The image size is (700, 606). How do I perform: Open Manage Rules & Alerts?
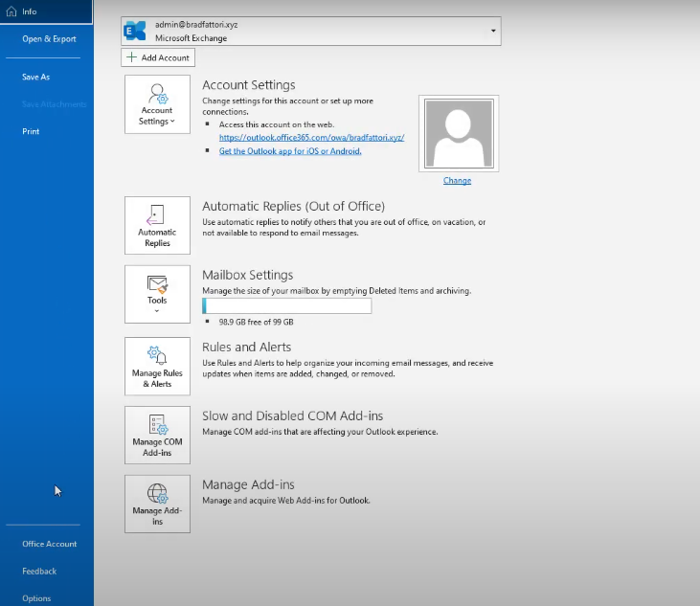click(157, 367)
